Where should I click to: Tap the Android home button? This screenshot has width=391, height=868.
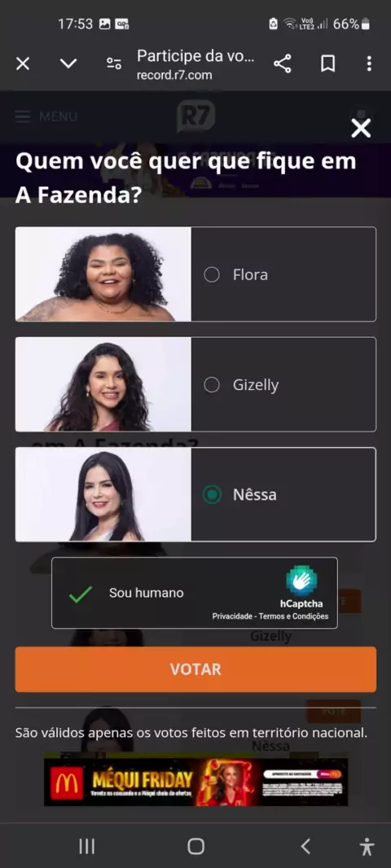196,846
